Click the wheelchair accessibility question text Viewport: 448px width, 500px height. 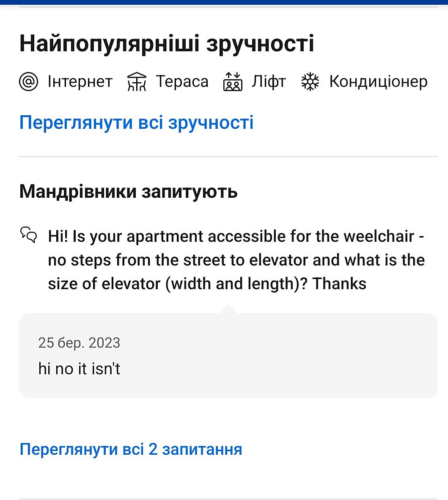pos(236,260)
